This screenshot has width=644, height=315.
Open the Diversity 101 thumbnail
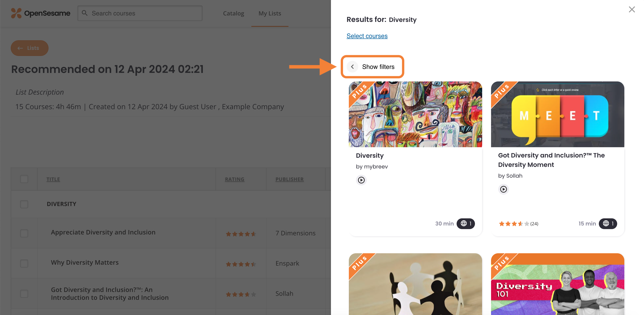(557, 284)
